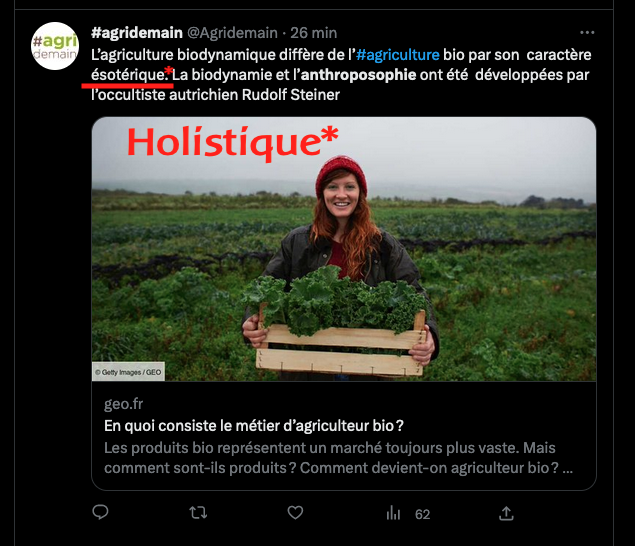Click the #agridemain profile avatar
Image resolution: width=635 pixels, height=546 pixels.
(55, 46)
